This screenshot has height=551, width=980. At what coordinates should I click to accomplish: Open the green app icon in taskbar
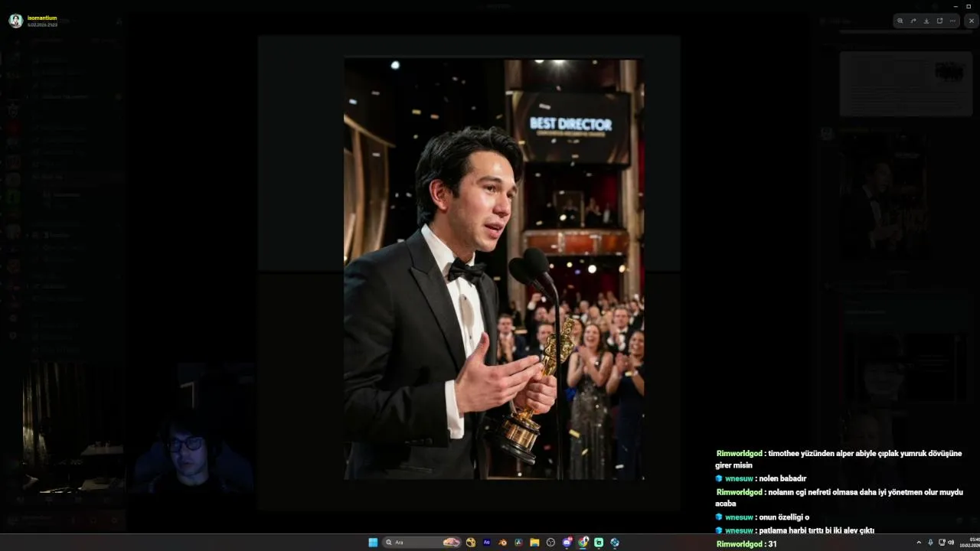coord(599,543)
